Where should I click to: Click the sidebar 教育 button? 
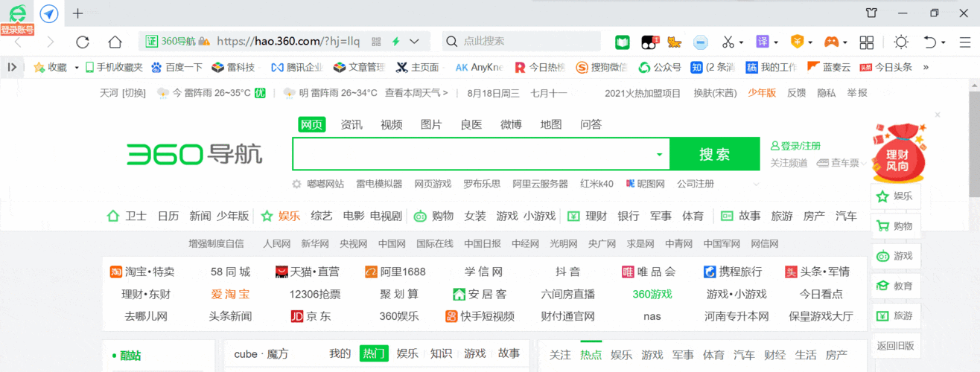[896, 286]
